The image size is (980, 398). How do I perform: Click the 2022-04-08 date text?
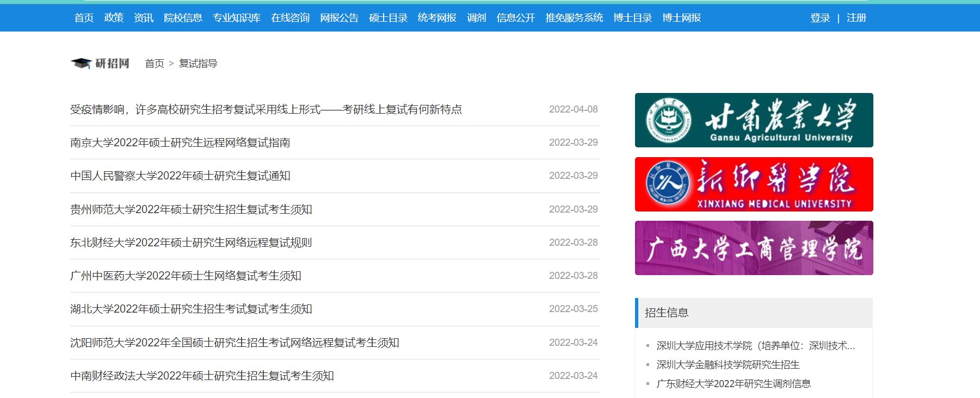pos(574,109)
